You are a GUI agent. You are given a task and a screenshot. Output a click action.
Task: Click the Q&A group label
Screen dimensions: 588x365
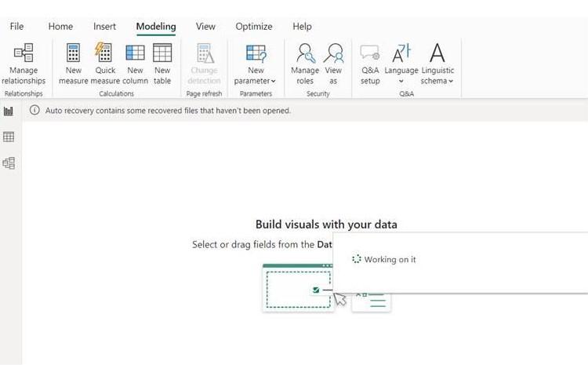[x=406, y=93]
